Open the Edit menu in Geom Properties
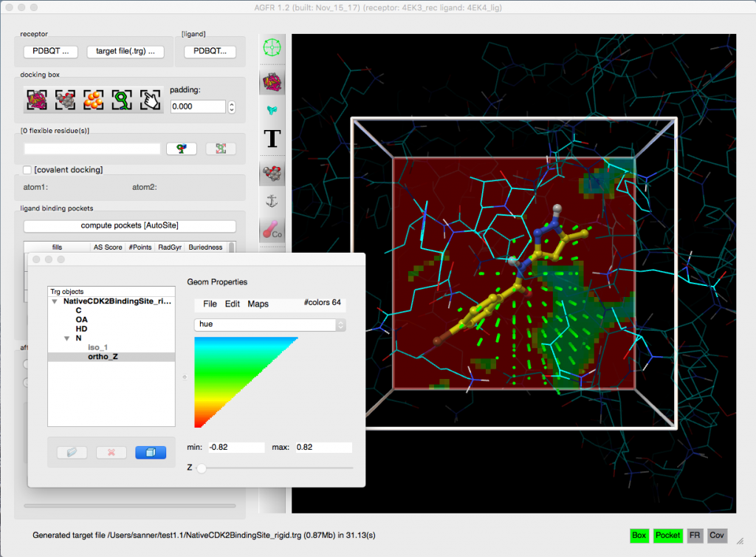Viewport: 756px width, 557px height. click(233, 304)
